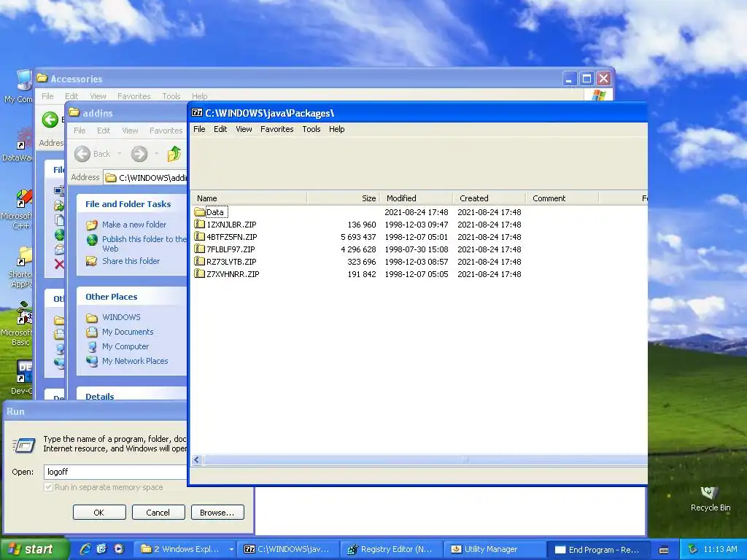
Task: Click size value 191 842
Action: [362, 274]
